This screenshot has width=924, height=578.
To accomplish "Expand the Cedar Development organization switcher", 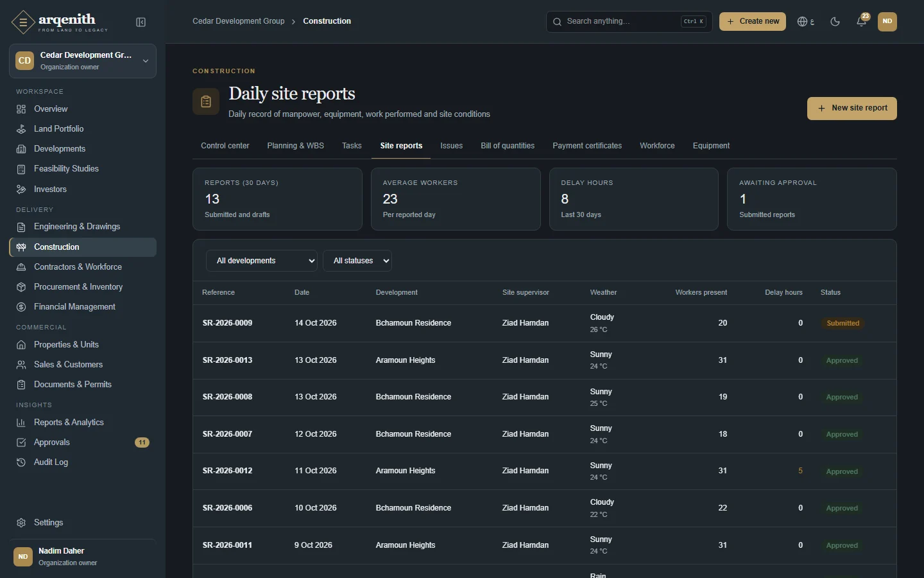I will [x=83, y=61].
